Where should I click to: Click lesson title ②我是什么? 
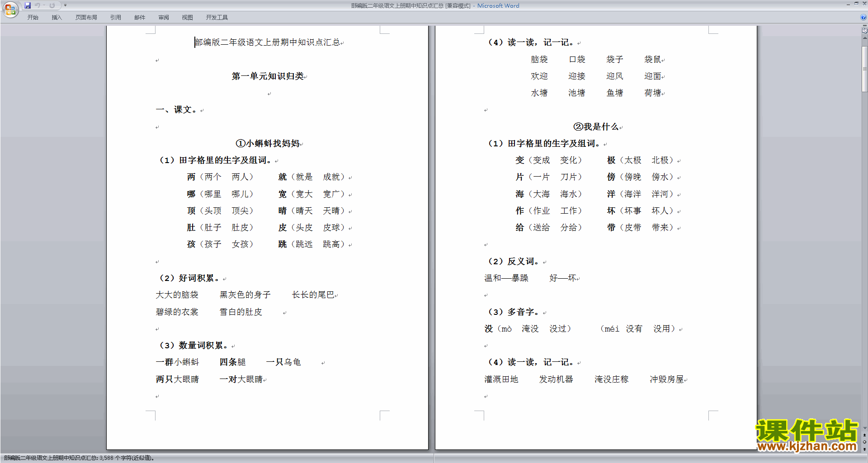click(x=596, y=127)
